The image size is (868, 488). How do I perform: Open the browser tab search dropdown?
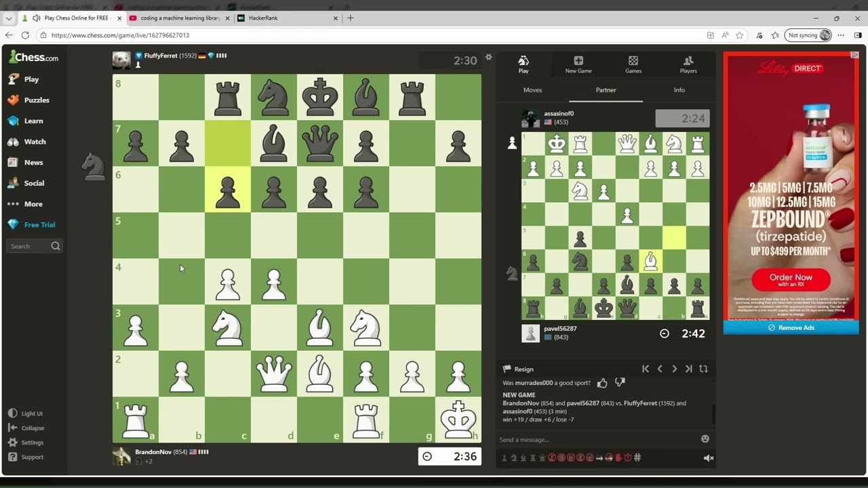[x=8, y=18]
